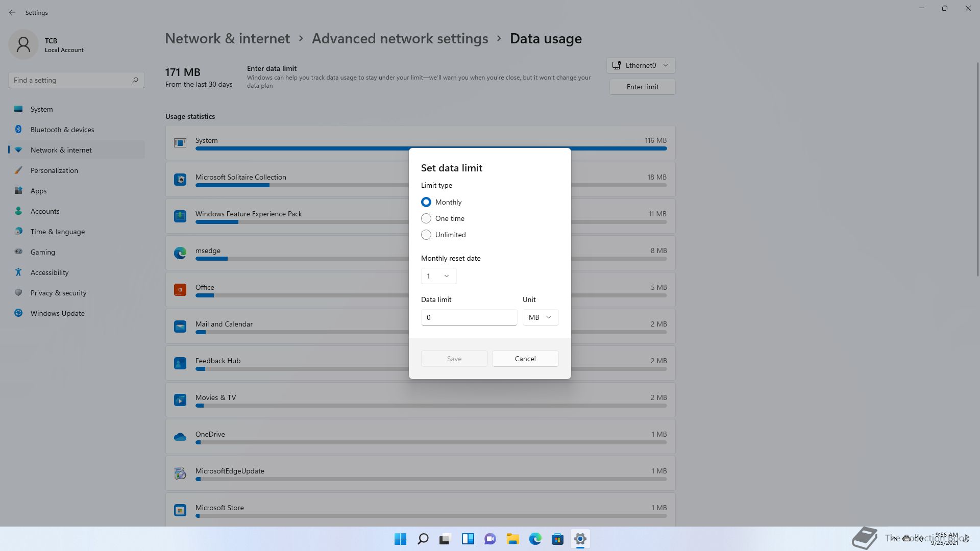
Task: Click the 171 MB total usage text
Action: point(183,72)
